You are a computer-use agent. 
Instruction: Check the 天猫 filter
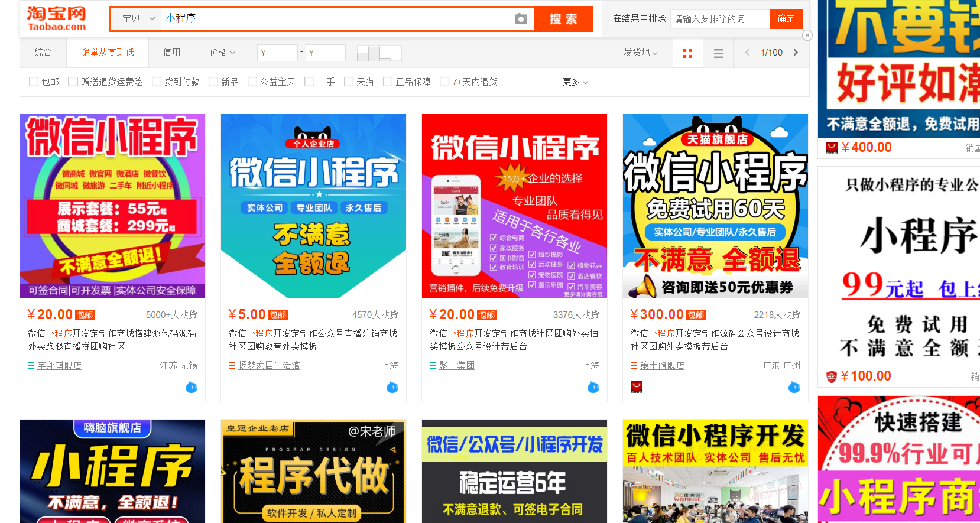tap(349, 82)
